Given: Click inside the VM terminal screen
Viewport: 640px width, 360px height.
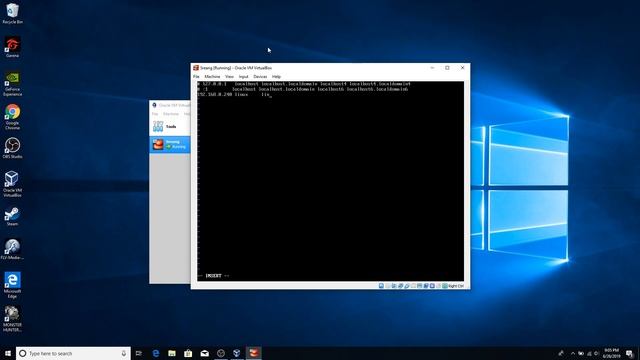Looking at the screenshot, I should click(330, 181).
